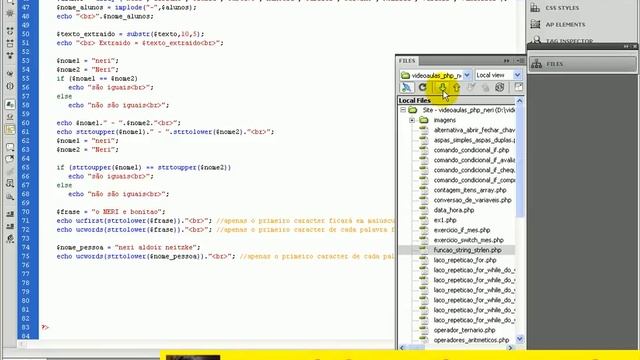Open the CSS STYLES panel

[x=562, y=8]
